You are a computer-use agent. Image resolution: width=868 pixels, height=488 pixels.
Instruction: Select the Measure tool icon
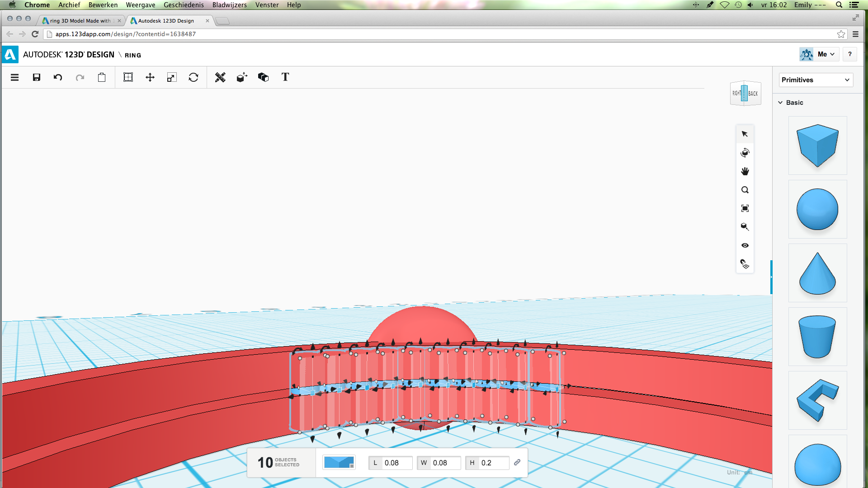tap(219, 77)
